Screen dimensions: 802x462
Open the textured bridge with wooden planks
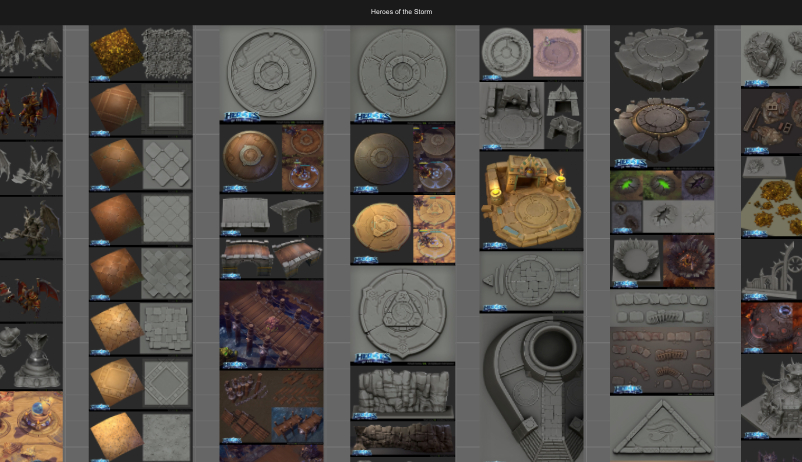coord(272,258)
